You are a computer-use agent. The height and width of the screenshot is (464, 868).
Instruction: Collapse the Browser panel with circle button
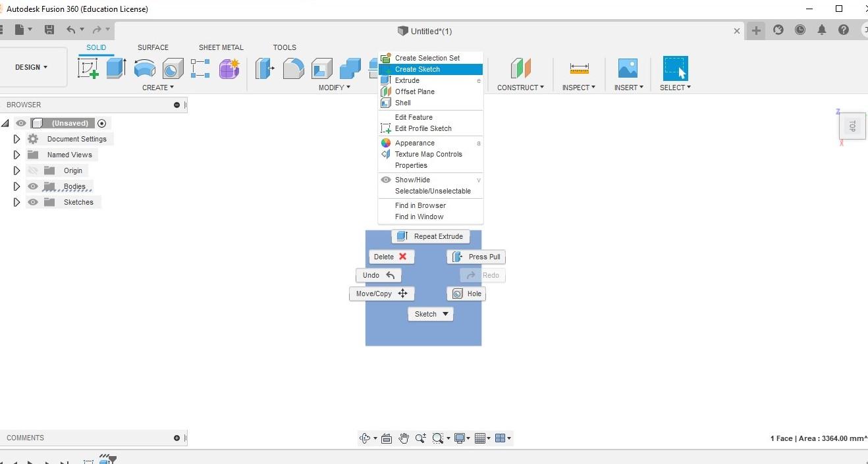click(x=176, y=105)
